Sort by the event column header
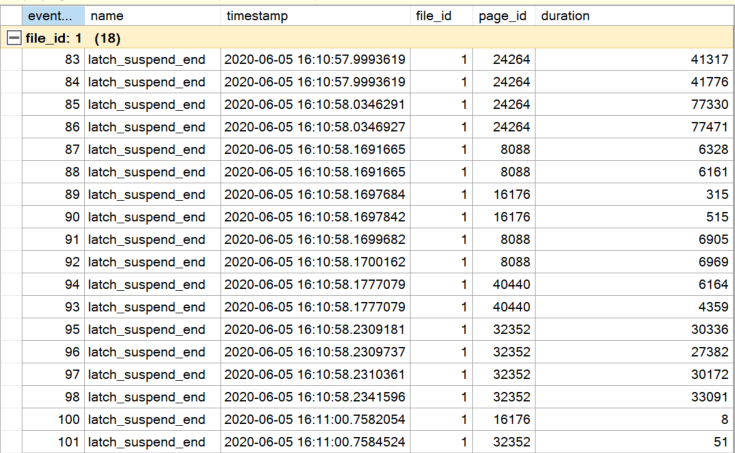This screenshot has height=453, width=735. [x=53, y=16]
